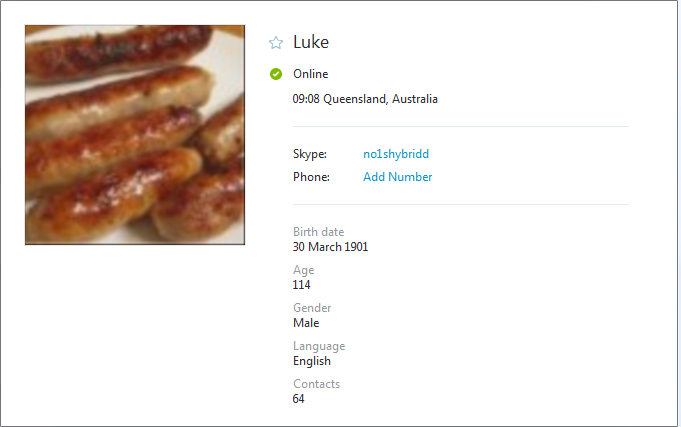This screenshot has height=427, width=681.
Task: Click the age value 114
Action: pyautogui.click(x=301, y=285)
